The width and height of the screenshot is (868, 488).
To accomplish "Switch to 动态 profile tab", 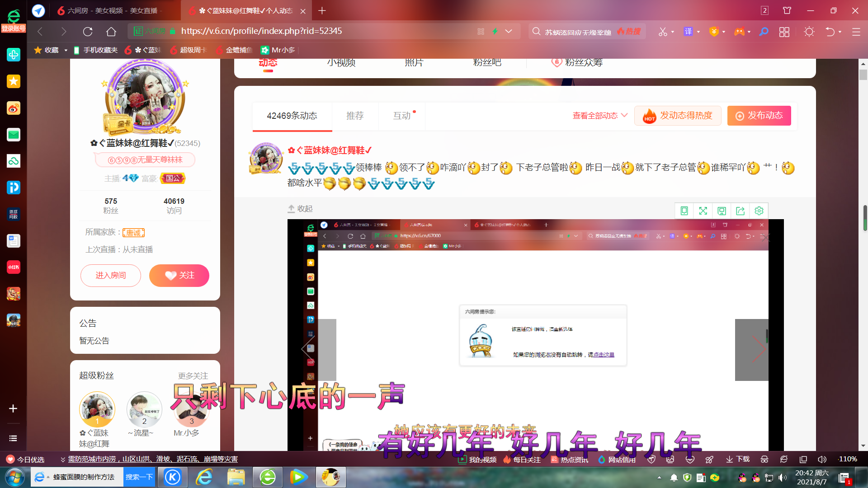I will (268, 63).
